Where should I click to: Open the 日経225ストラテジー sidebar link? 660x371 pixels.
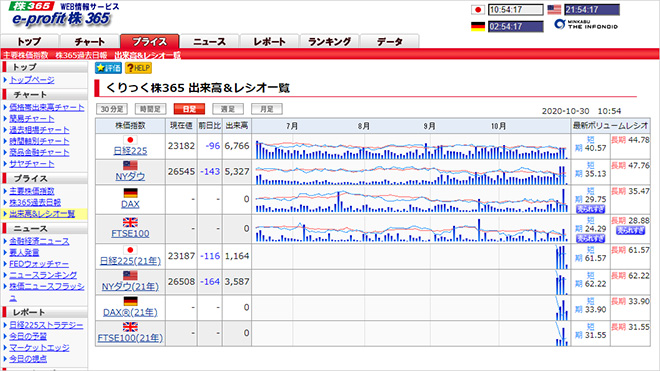[46, 325]
